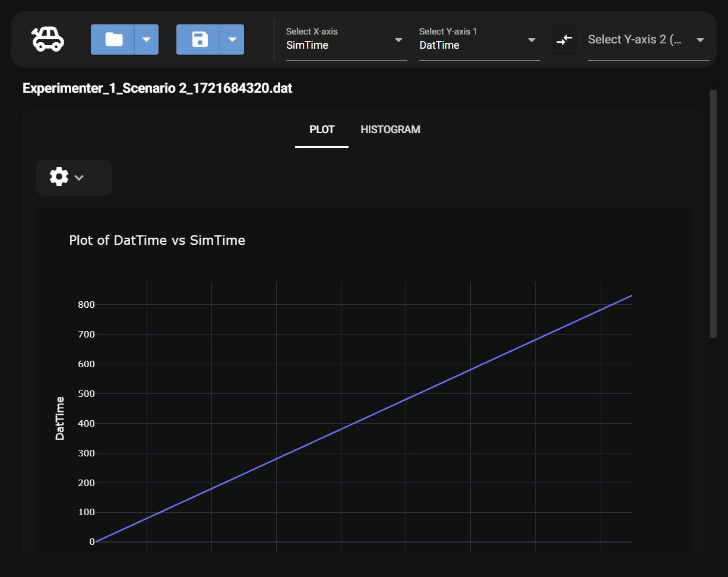Expand the save button dropdown arrow
This screenshot has height=577, width=728.
pos(232,39)
